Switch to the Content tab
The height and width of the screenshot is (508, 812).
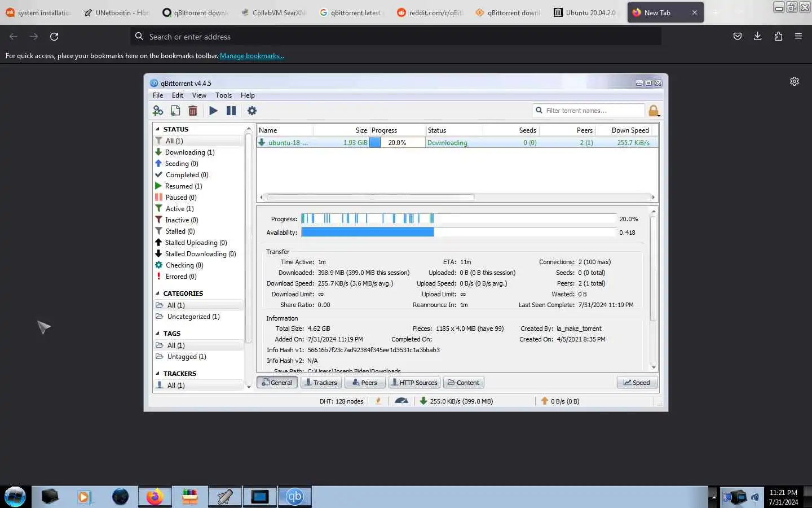(x=464, y=383)
